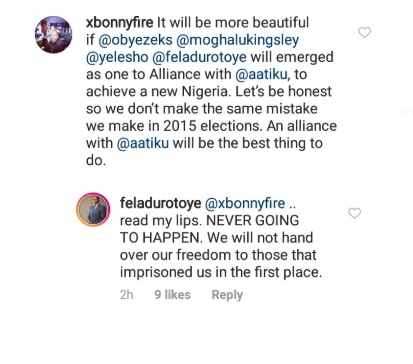Click the '2015 elections' text in the comment
The width and height of the screenshot is (413, 364).
(213, 126)
